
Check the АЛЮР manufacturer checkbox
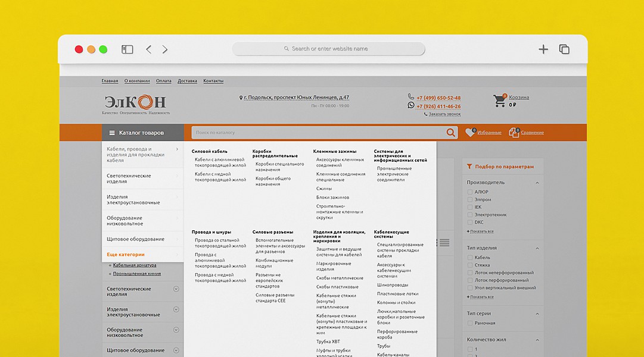[470, 192]
